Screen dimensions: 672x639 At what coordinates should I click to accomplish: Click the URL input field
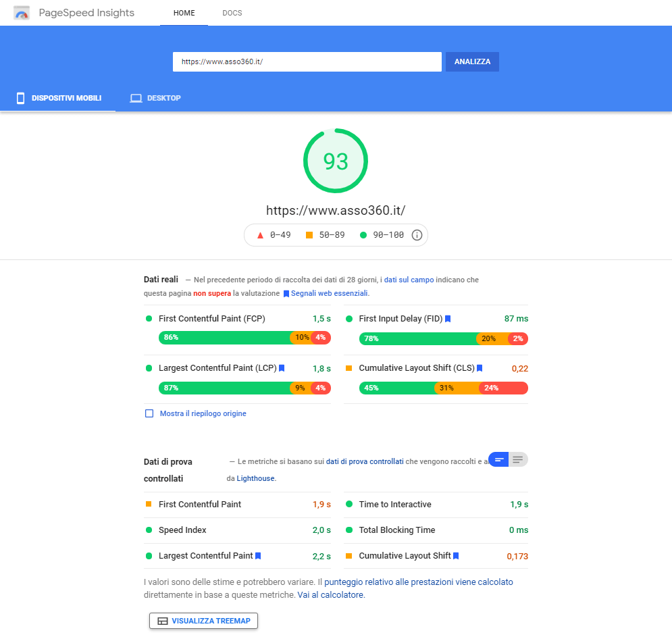[x=307, y=61]
